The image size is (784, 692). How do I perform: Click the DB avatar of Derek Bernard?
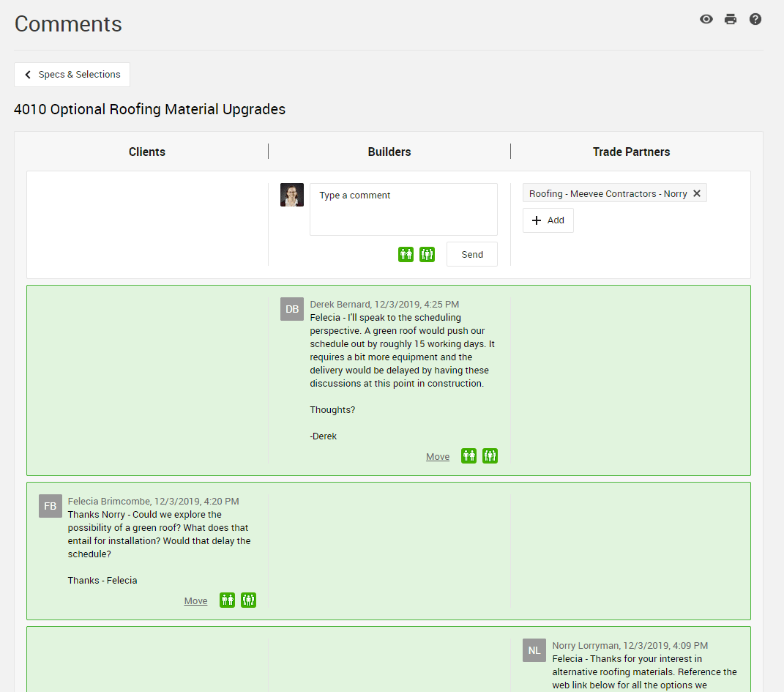[292, 309]
